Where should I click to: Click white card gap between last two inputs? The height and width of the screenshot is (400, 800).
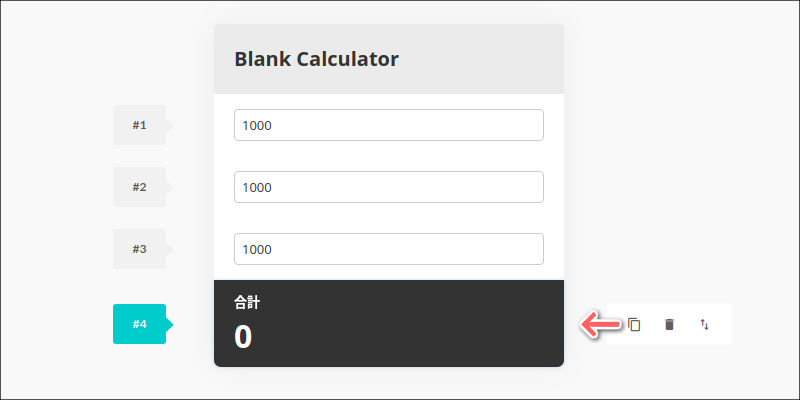pyautogui.click(x=388, y=218)
